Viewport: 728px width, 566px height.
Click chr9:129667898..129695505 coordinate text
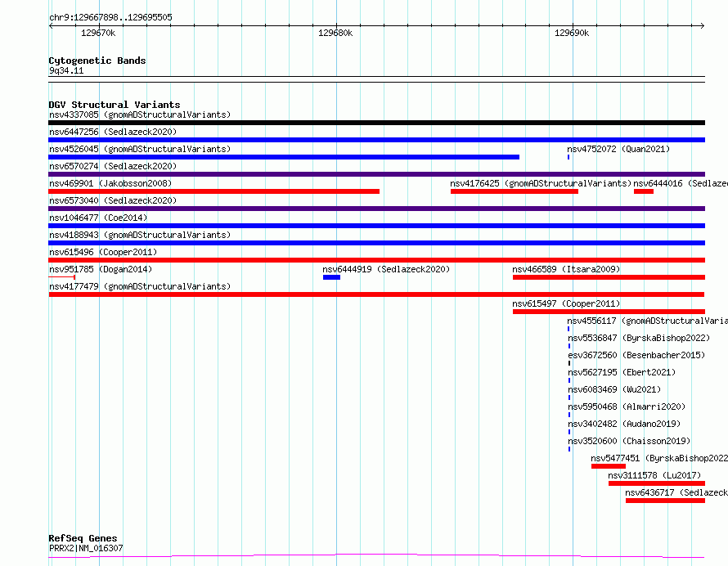pyautogui.click(x=110, y=18)
